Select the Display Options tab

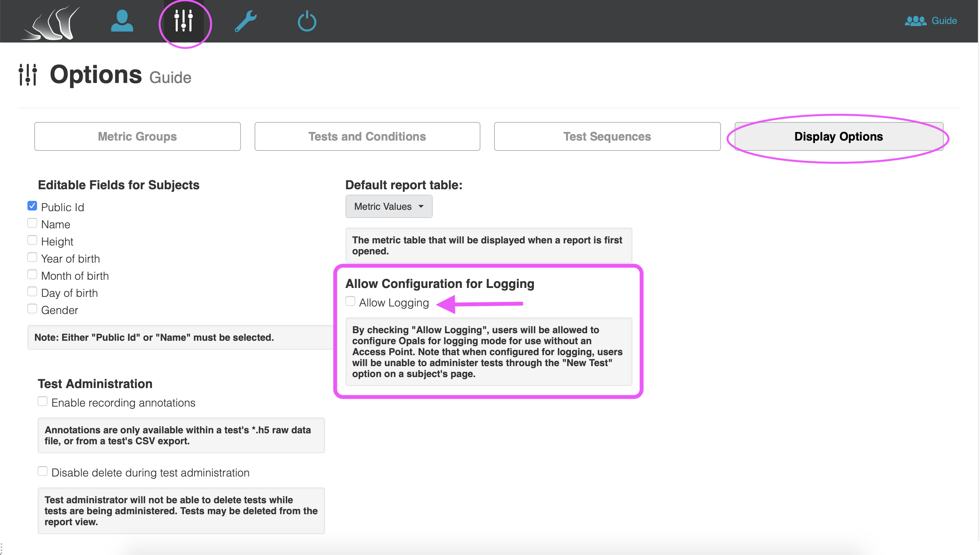839,136
